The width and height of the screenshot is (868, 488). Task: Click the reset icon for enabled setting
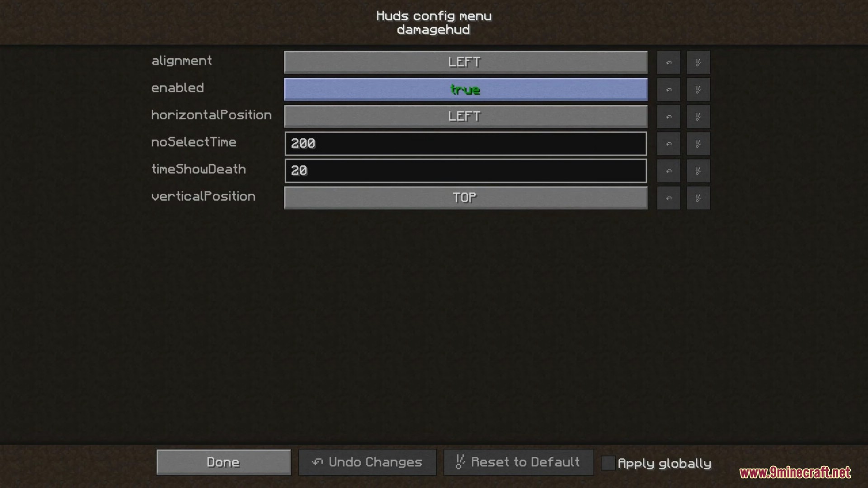696,89
